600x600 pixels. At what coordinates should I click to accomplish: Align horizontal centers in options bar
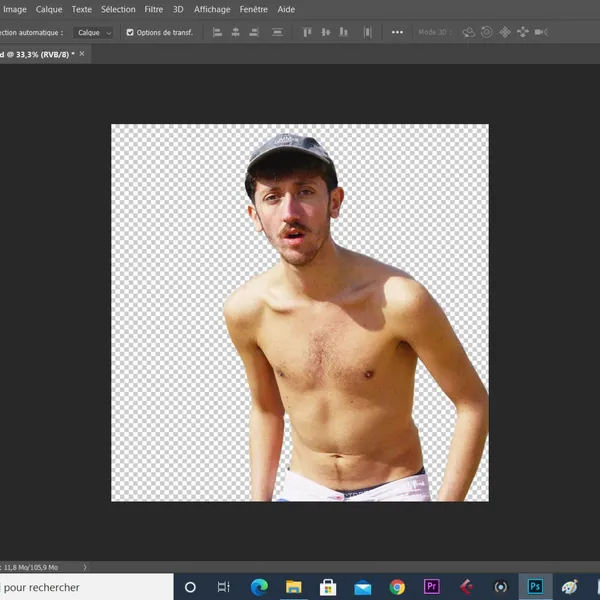[236, 33]
